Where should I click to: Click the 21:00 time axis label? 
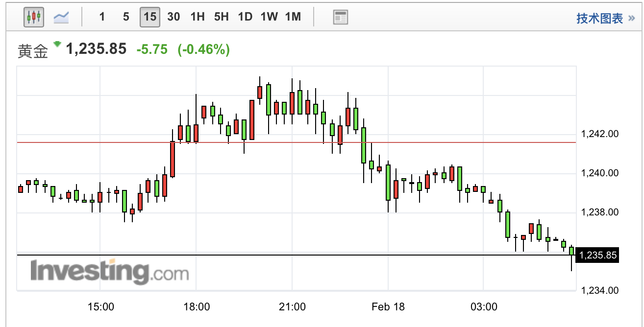[x=293, y=307]
